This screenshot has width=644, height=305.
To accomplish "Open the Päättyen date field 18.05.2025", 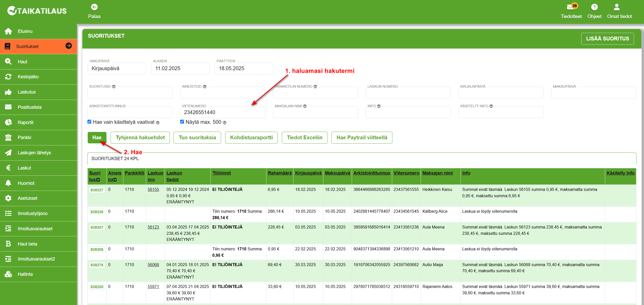I will (244, 69).
